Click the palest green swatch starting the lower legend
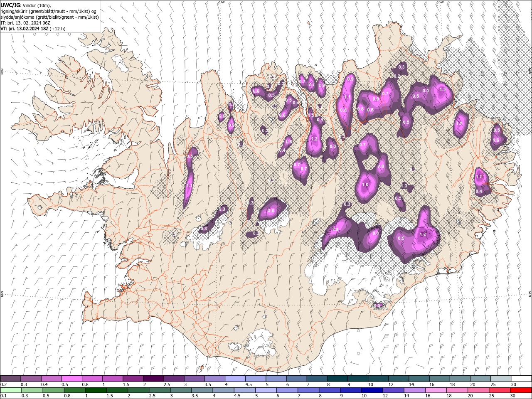Viewport: 532px width, 399px height. pos(11,390)
